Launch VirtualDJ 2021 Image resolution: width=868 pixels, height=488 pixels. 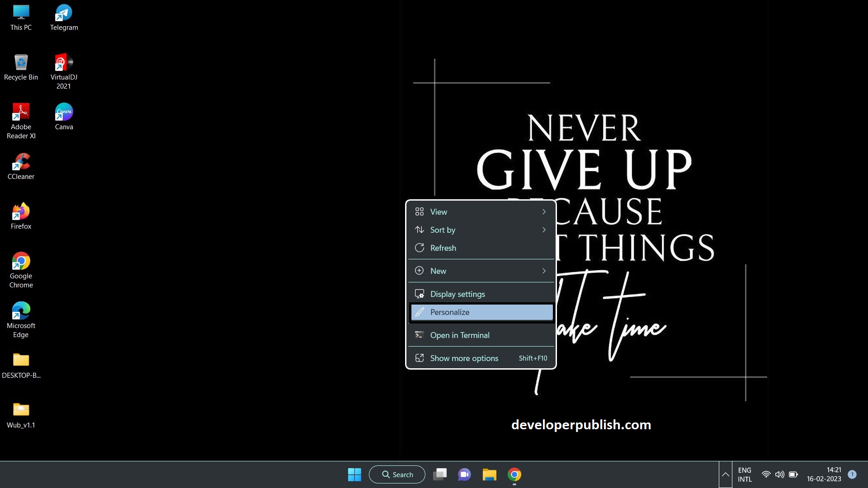tap(63, 63)
